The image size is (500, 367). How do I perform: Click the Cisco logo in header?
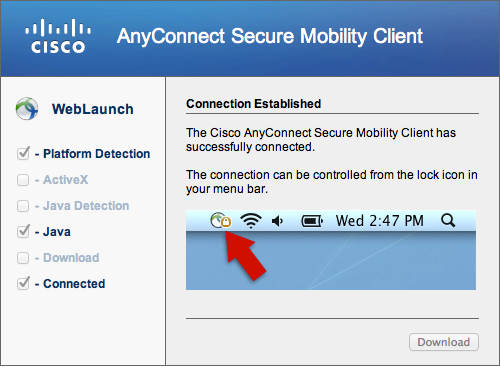pos(58,36)
